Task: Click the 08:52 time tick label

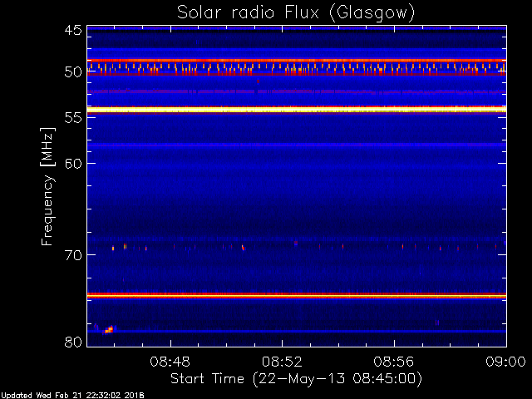Action: 282,362
